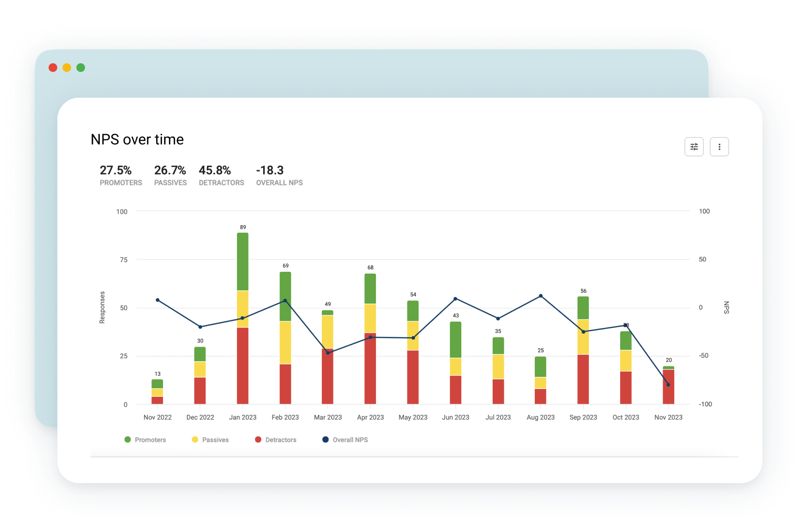The width and height of the screenshot is (810, 532).
Task: Click the green Promoters legend marker
Action: click(127, 439)
